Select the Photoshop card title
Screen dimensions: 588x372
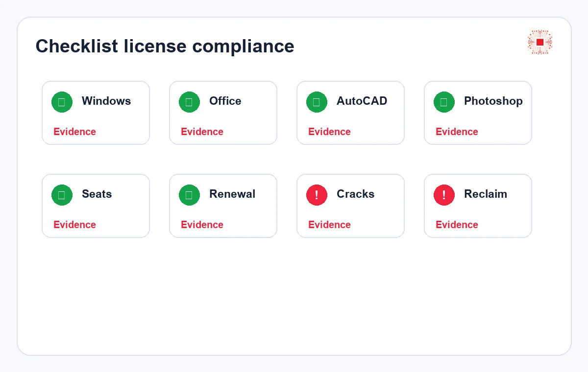click(493, 101)
